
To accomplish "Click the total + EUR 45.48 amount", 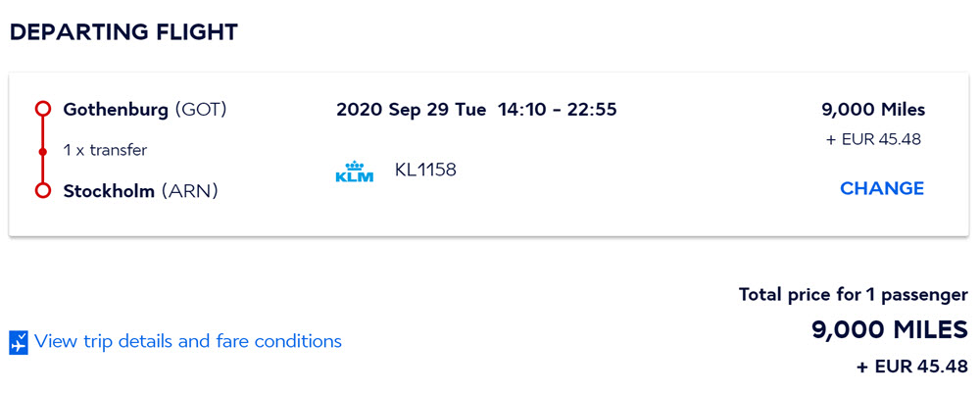I will click(912, 367).
